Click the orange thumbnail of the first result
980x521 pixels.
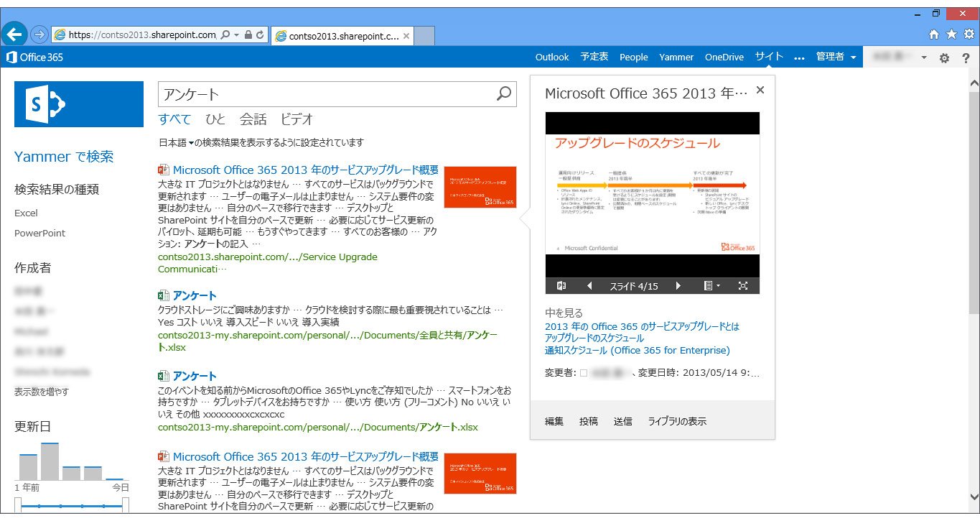[480, 187]
